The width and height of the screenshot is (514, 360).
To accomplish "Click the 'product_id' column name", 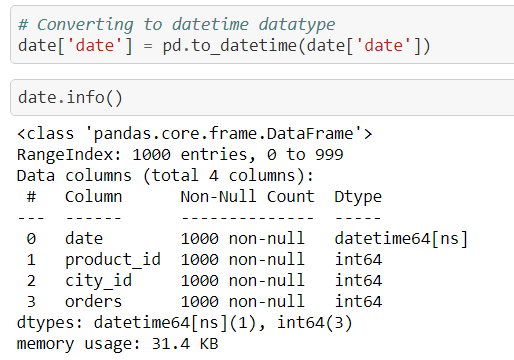I will tap(113, 260).
